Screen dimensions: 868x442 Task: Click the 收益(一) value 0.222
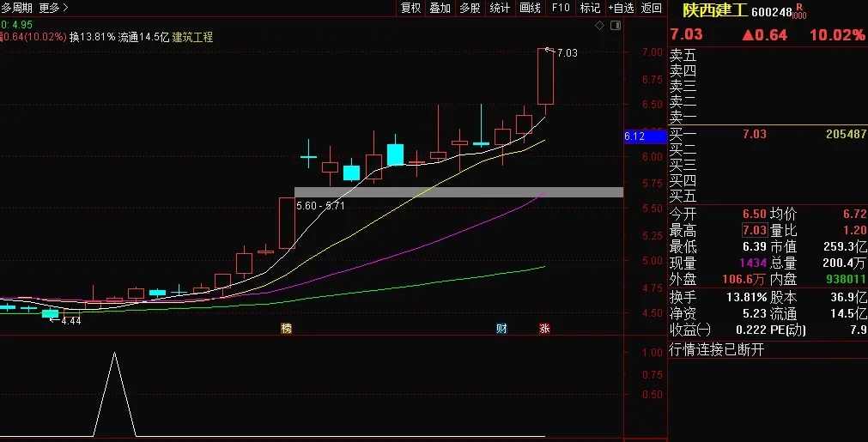[x=752, y=330]
